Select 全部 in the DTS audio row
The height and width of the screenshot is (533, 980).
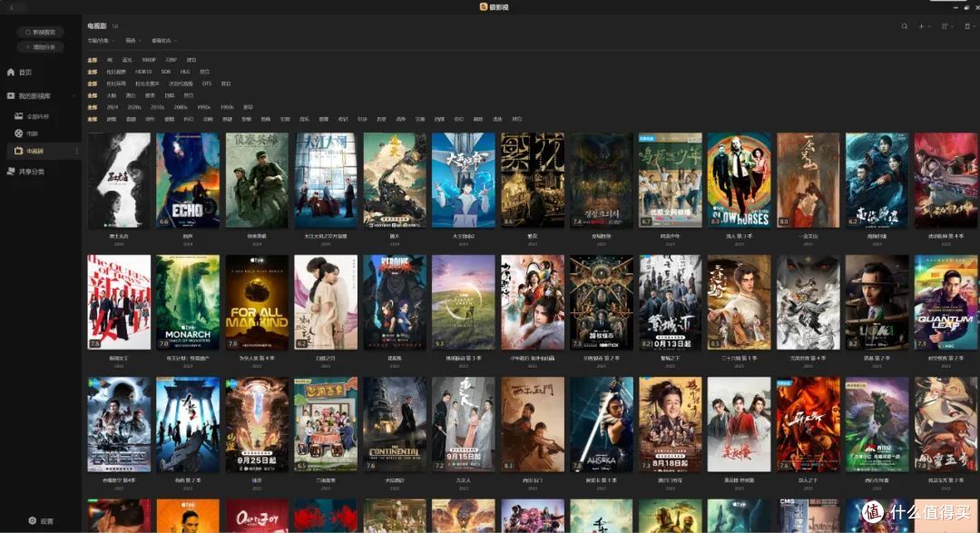click(x=92, y=84)
